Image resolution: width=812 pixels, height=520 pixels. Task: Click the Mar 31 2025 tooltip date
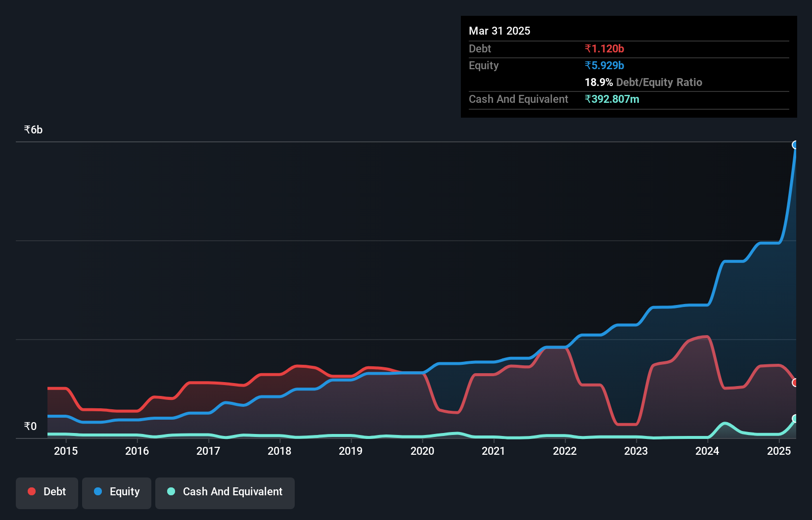(499, 31)
